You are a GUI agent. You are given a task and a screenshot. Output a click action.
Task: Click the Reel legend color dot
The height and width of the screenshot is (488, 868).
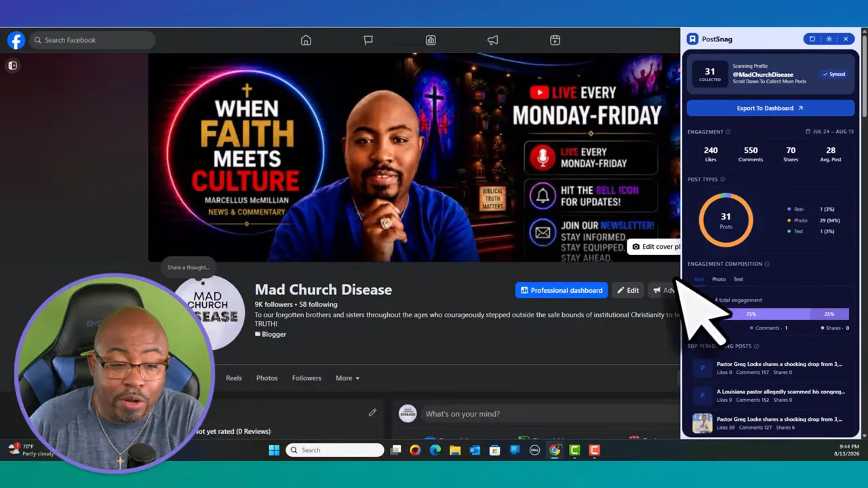click(x=789, y=209)
